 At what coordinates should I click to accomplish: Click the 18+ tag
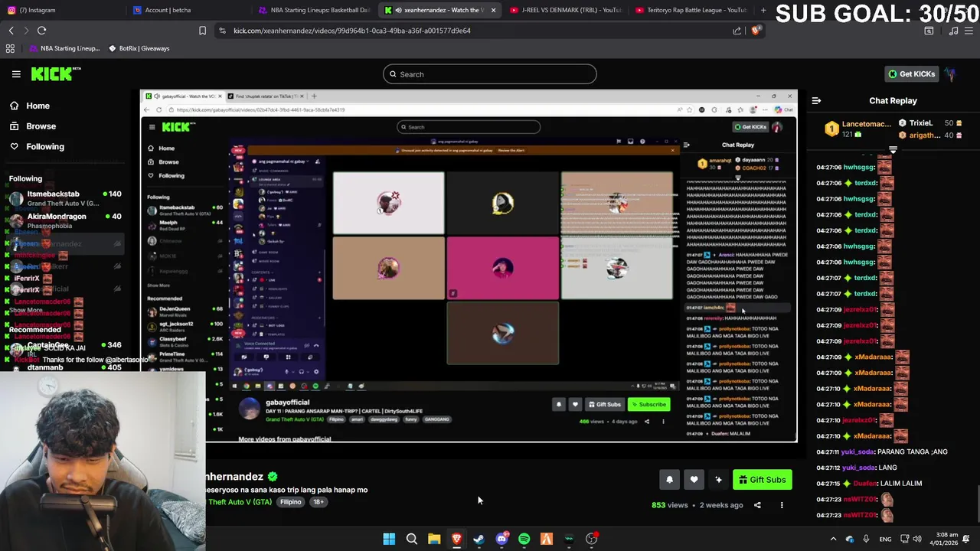318,502
